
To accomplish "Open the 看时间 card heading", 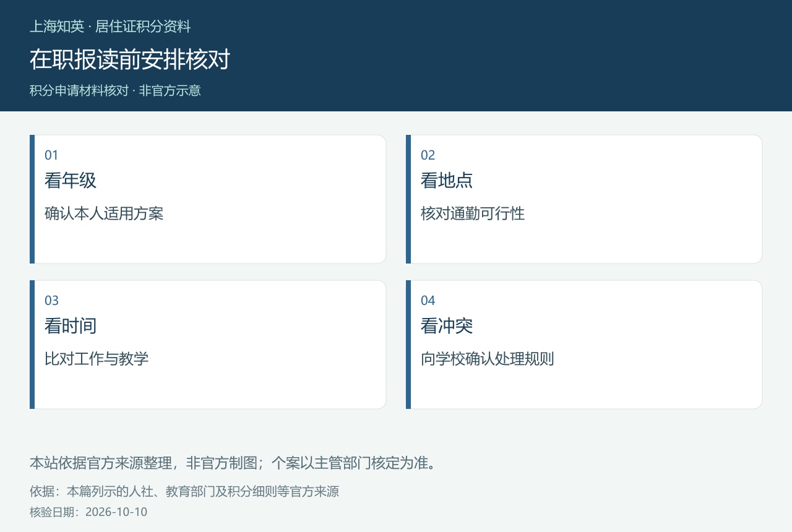I will point(71,326).
